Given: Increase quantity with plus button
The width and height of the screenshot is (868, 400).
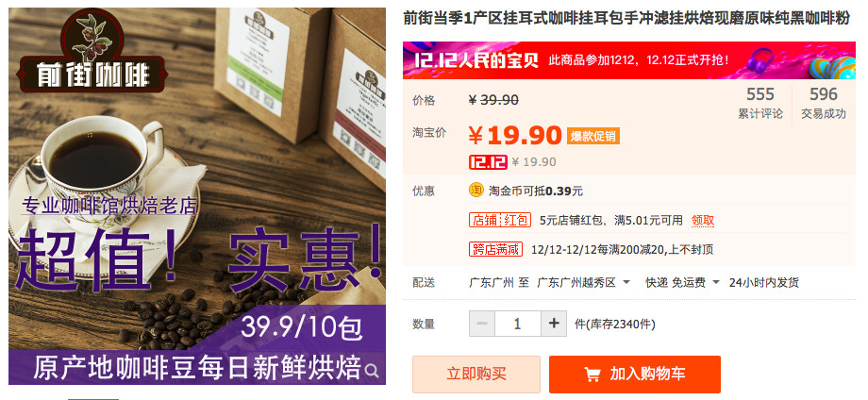Looking at the screenshot, I should pyautogui.click(x=554, y=324).
